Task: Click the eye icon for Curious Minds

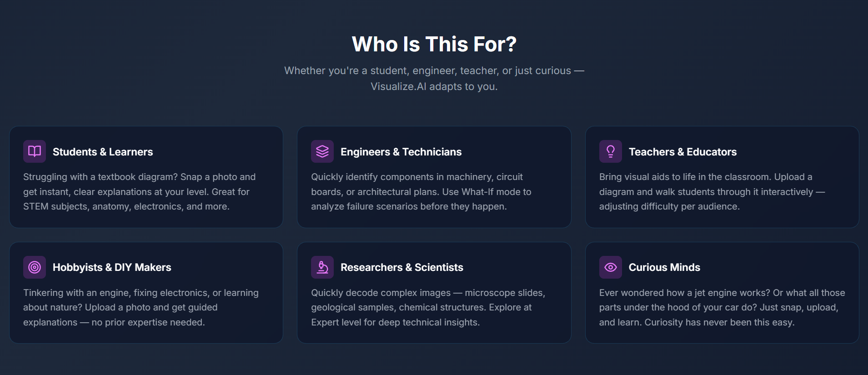Action: coord(611,267)
